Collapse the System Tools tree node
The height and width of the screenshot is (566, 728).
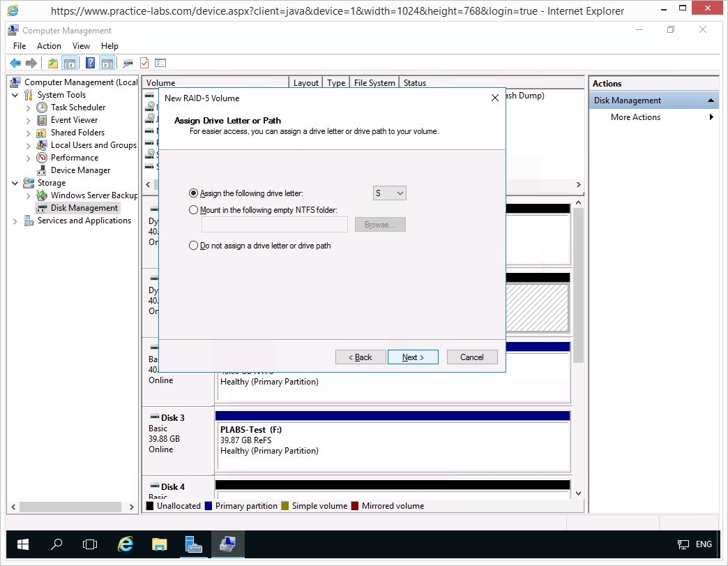tap(15, 95)
